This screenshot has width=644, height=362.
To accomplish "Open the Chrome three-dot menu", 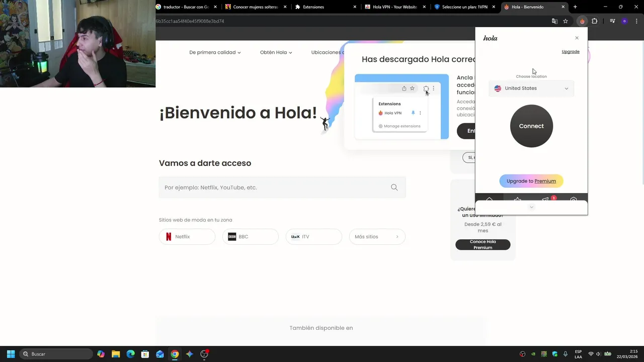I will (x=636, y=21).
